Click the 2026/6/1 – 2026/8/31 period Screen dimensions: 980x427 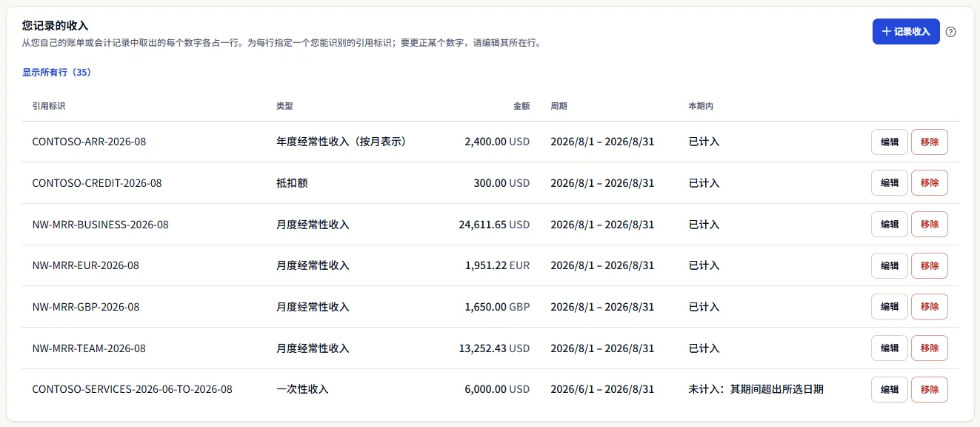tap(602, 389)
